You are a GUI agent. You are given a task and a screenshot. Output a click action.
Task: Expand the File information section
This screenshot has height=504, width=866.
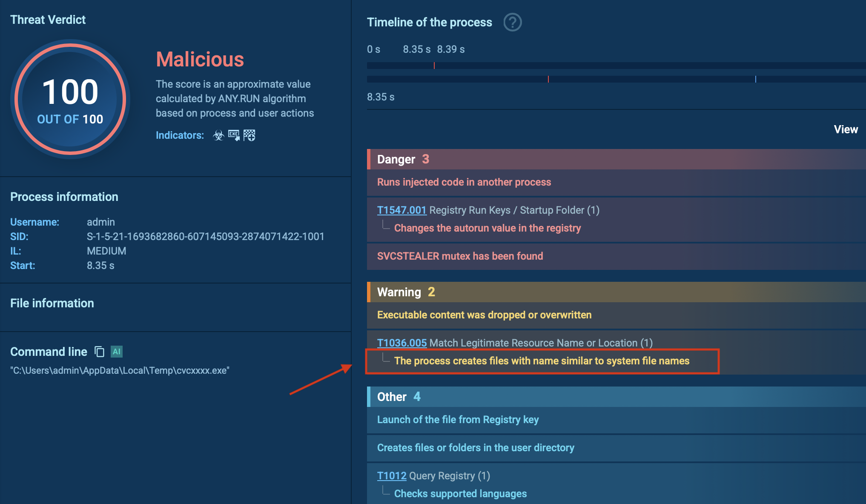tap(52, 303)
